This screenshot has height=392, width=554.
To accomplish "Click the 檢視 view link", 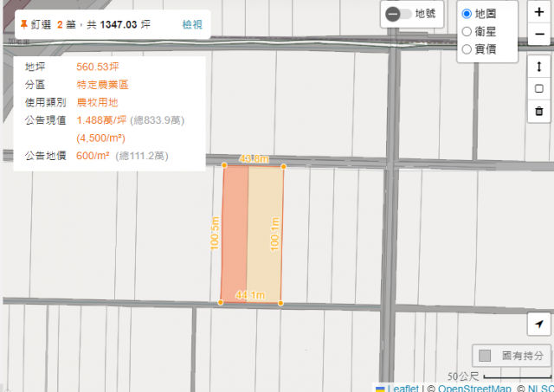I will (192, 25).
